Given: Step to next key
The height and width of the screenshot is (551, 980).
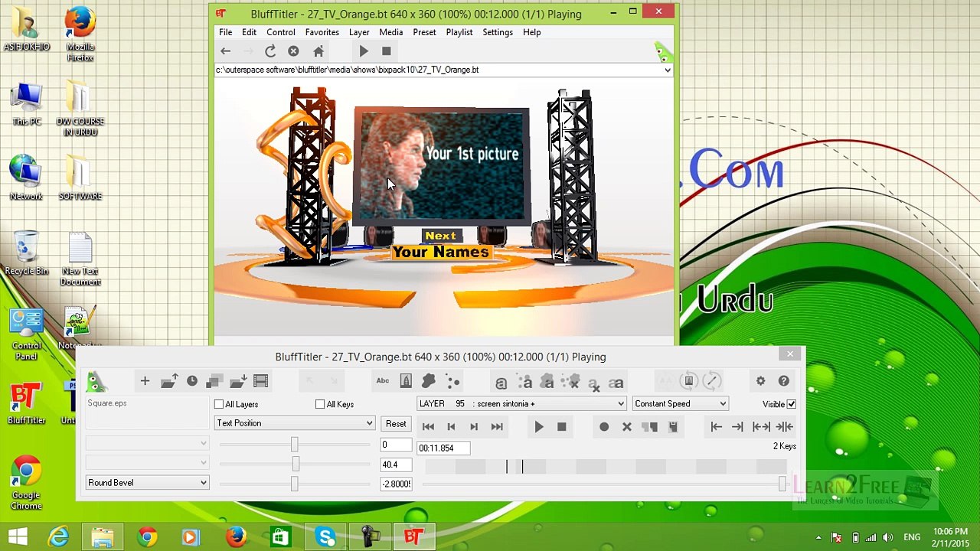Looking at the screenshot, I should click(474, 427).
